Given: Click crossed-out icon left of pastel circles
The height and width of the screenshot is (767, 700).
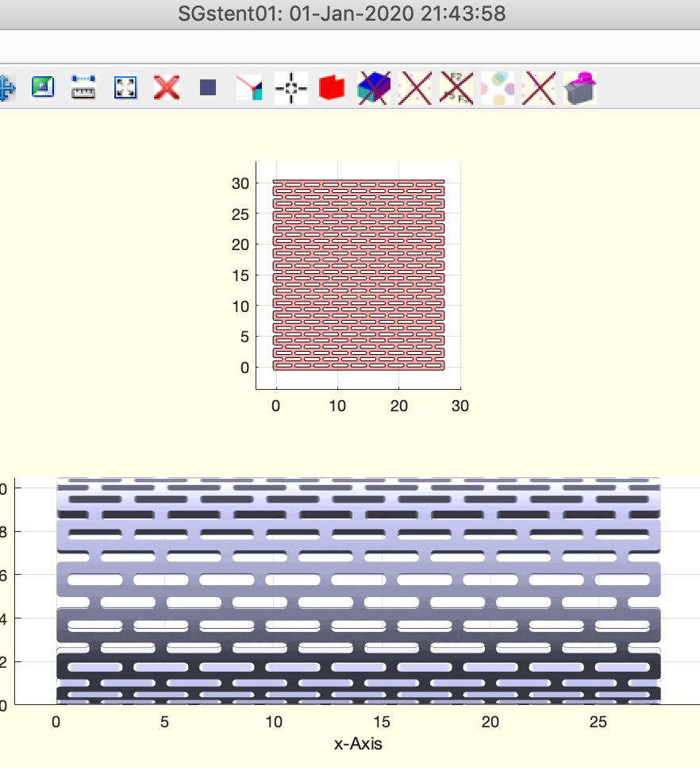Looking at the screenshot, I should pos(456,87).
